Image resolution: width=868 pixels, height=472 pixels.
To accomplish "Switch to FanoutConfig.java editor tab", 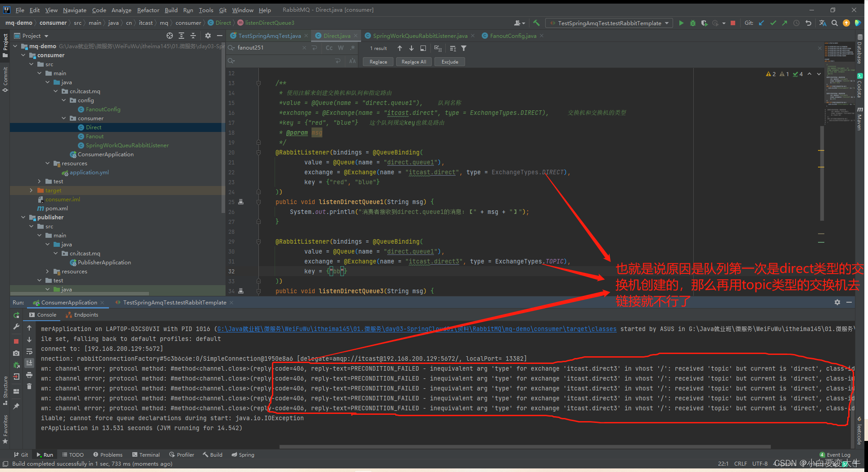I will tap(513, 36).
